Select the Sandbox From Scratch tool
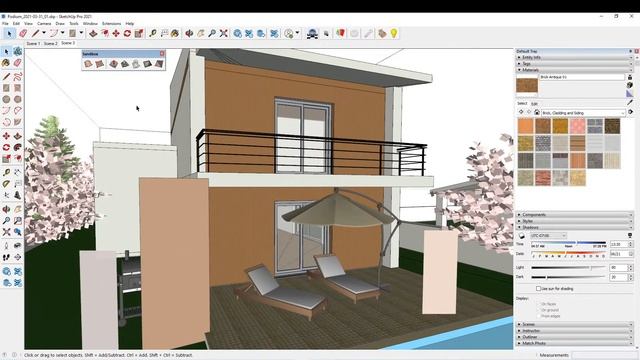Screen dimensions: 640x360 point(100,64)
